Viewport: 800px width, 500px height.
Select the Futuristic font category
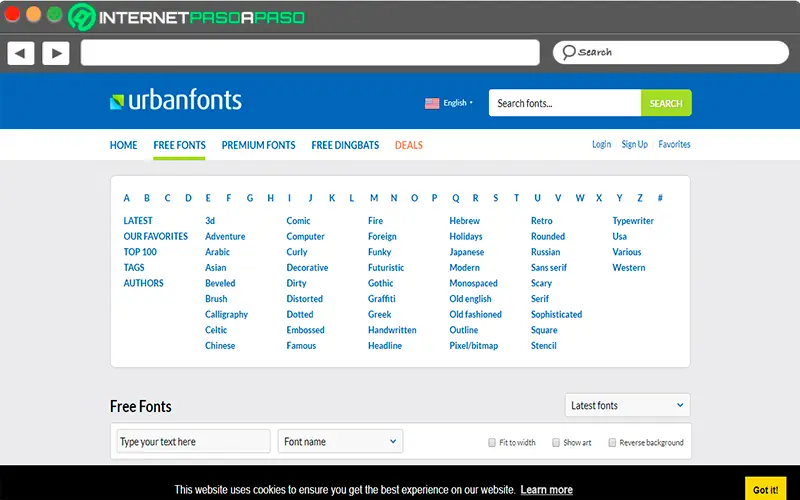(x=386, y=267)
